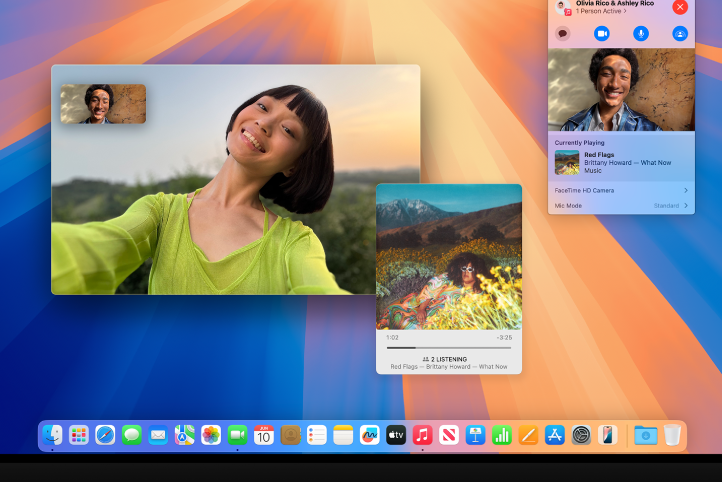
Task: Open the FaceTime HD Camera options chevron
Action: [x=686, y=190]
